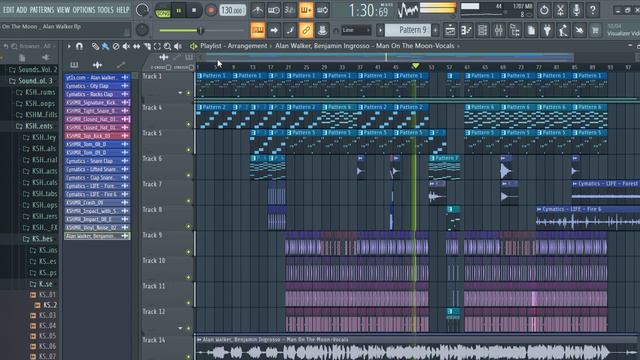Screen dimensions: 640x360
Task: Select the Delete tool in playlist
Action: (116, 47)
